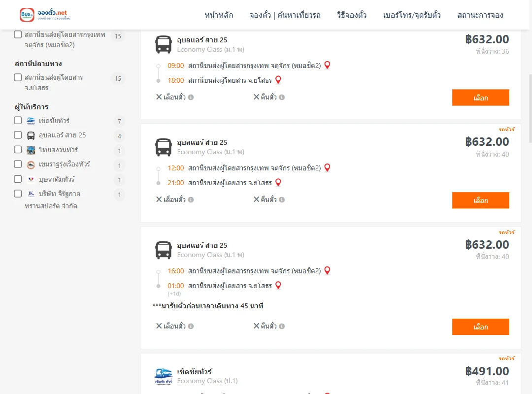Filter by บุษราคัมทัวร์ checkbox
The height and width of the screenshot is (394, 532).
point(18,179)
